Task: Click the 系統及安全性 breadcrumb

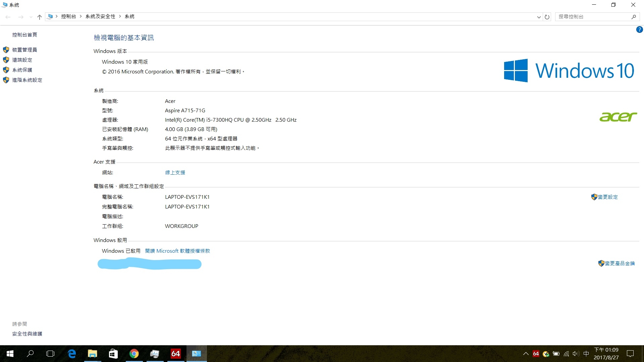Action: pos(100,16)
